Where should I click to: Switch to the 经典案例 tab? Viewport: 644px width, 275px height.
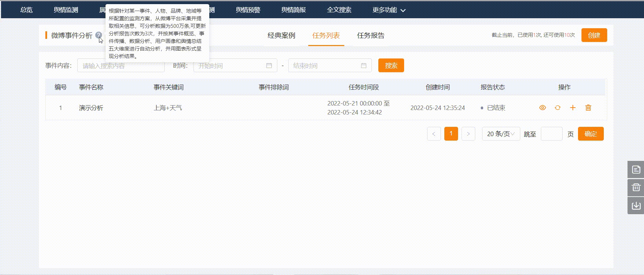[281, 35]
